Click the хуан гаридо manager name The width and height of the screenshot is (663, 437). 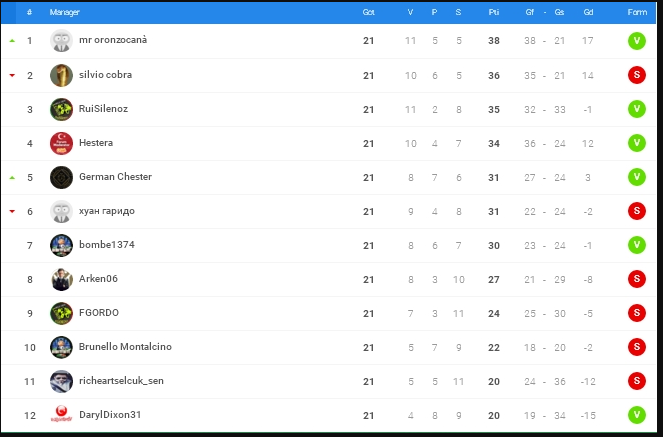tap(107, 211)
